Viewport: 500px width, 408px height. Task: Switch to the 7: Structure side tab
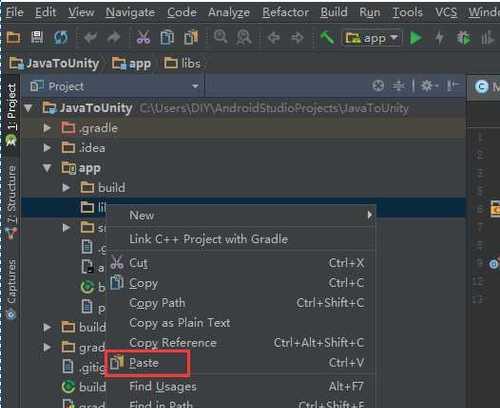[11, 201]
